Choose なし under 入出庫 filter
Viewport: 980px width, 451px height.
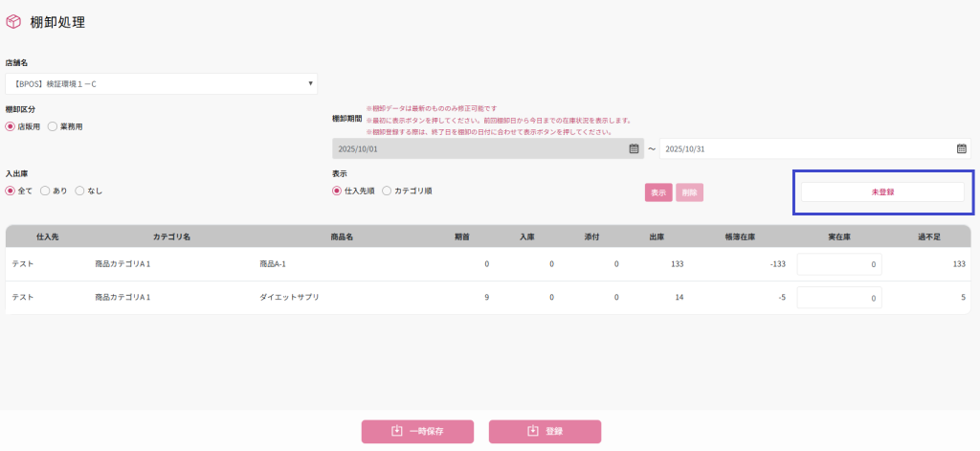79,191
